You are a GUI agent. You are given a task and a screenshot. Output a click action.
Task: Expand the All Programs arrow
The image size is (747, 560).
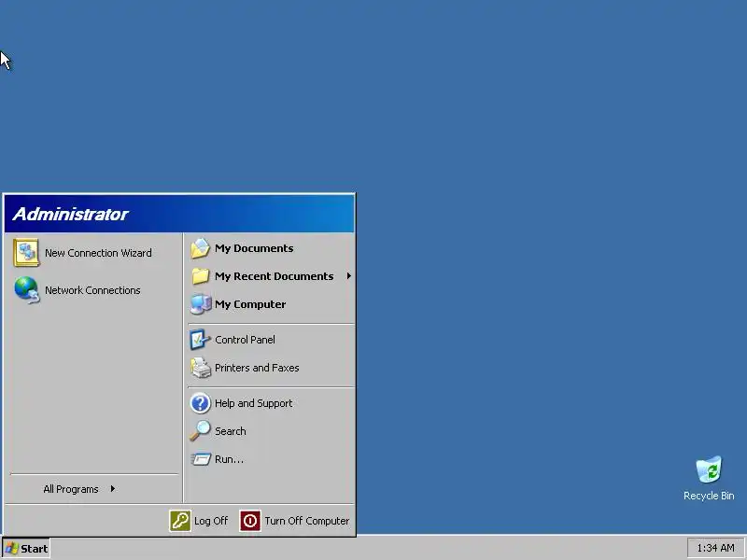(x=112, y=488)
